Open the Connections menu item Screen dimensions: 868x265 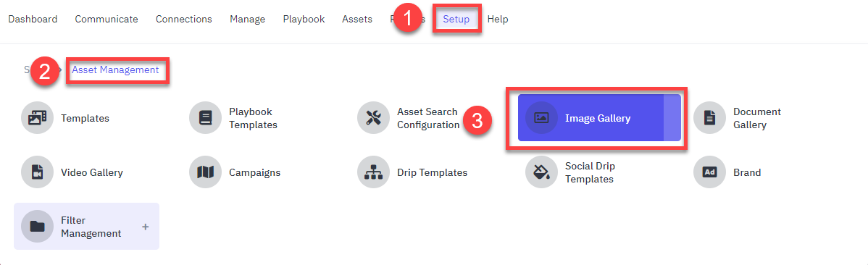[184, 20]
